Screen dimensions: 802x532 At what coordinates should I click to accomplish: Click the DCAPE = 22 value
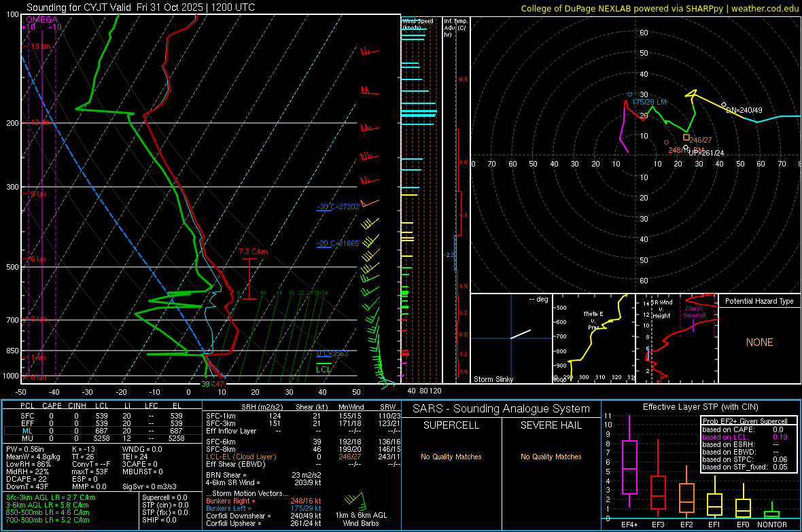[x=26, y=479]
